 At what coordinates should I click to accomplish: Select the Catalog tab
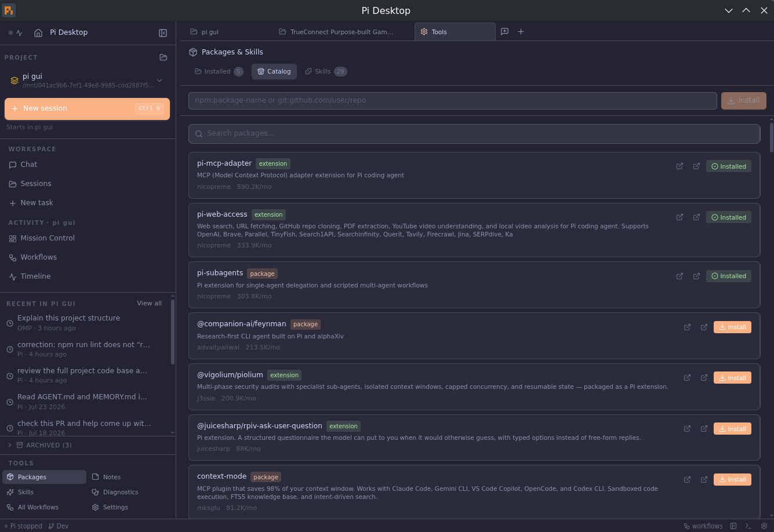(x=274, y=72)
